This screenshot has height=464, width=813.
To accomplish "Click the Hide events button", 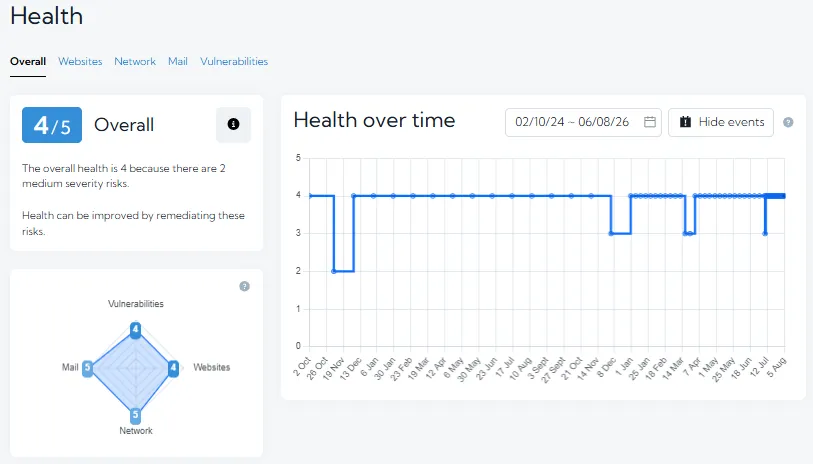I will 721,122.
